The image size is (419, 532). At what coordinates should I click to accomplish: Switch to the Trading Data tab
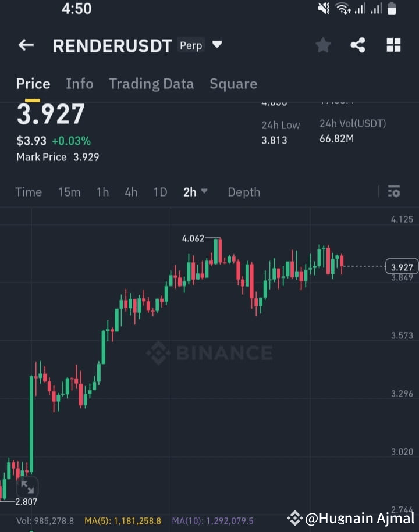coord(151,84)
